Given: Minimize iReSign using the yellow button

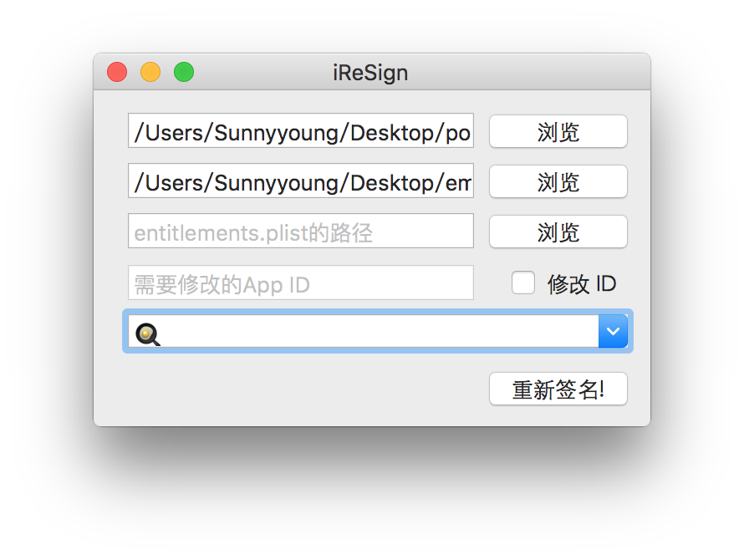Looking at the screenshot, I should (150, 73).
